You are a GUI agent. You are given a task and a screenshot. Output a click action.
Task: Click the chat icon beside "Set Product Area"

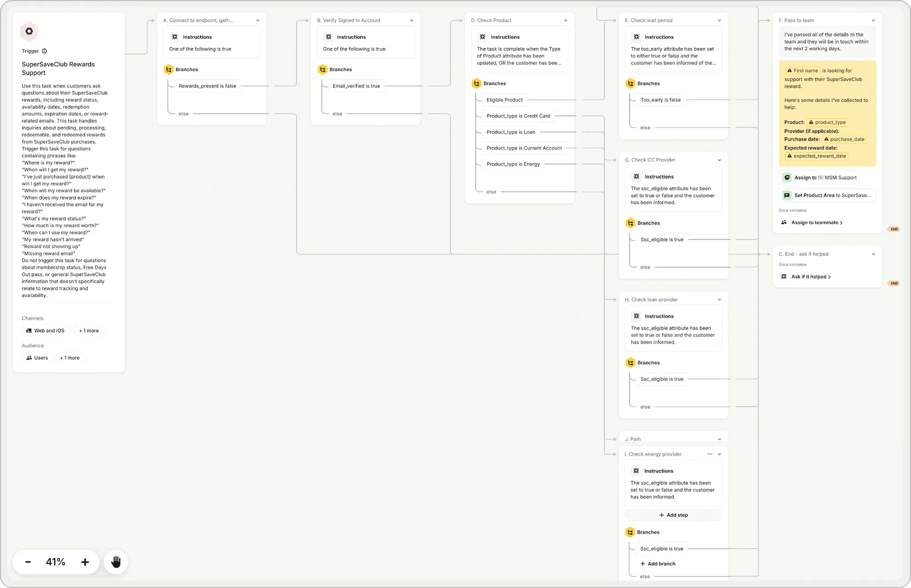pyautogui.click(x=787, y=195)
